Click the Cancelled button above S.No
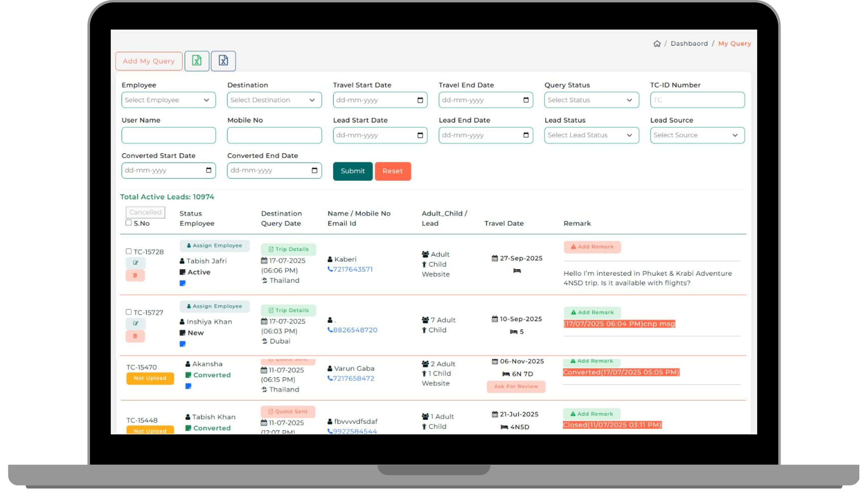 145,212
